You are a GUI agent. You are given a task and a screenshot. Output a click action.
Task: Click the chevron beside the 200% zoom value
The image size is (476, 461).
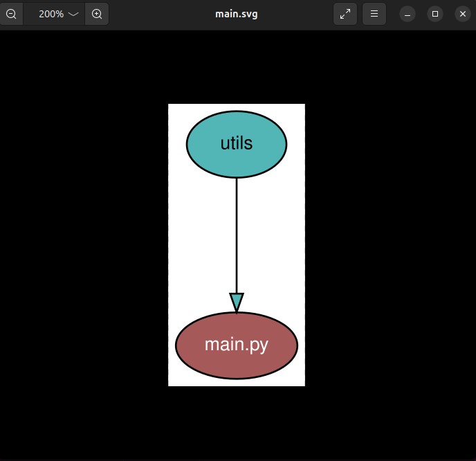[x=73, y=14]
